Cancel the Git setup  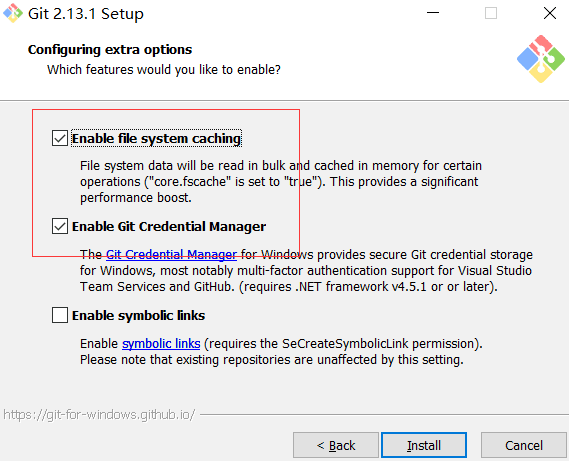(x=524, y=445)
